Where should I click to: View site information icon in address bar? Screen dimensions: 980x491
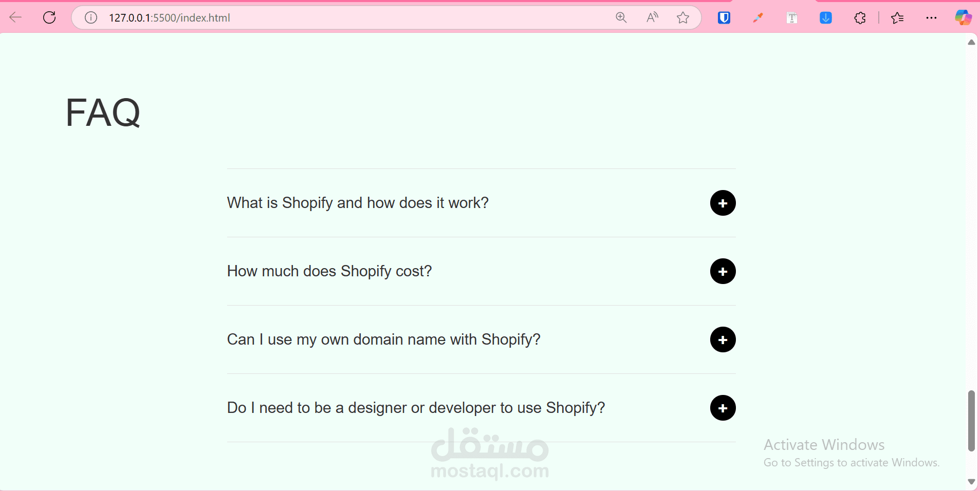(x=91, y=17)
